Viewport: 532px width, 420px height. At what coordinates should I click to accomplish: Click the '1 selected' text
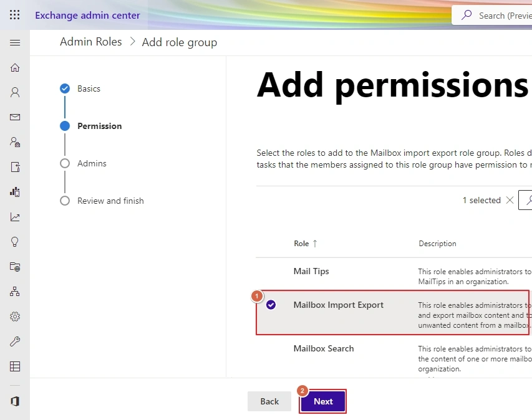pos(481,200)
